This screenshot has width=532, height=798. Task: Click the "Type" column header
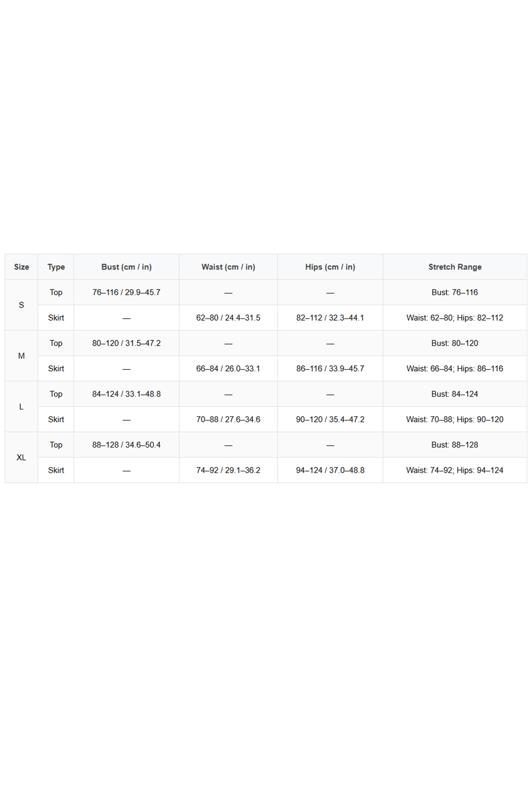tap(56, 267)
